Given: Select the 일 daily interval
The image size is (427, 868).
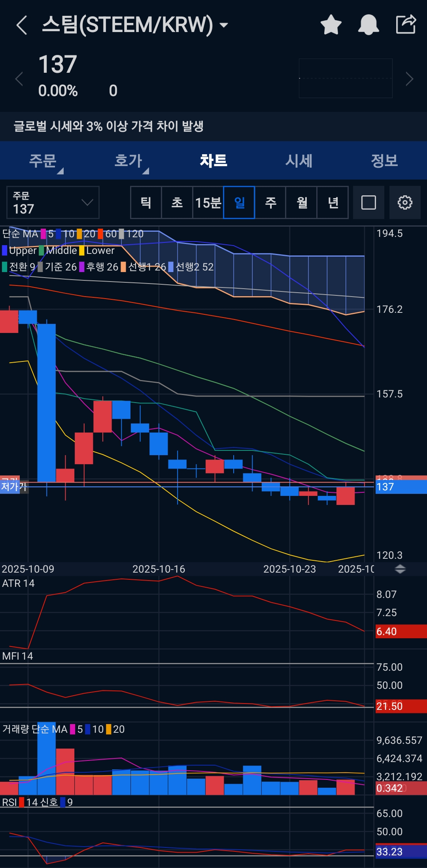Looking at the screenshot, I should (239, 202).
